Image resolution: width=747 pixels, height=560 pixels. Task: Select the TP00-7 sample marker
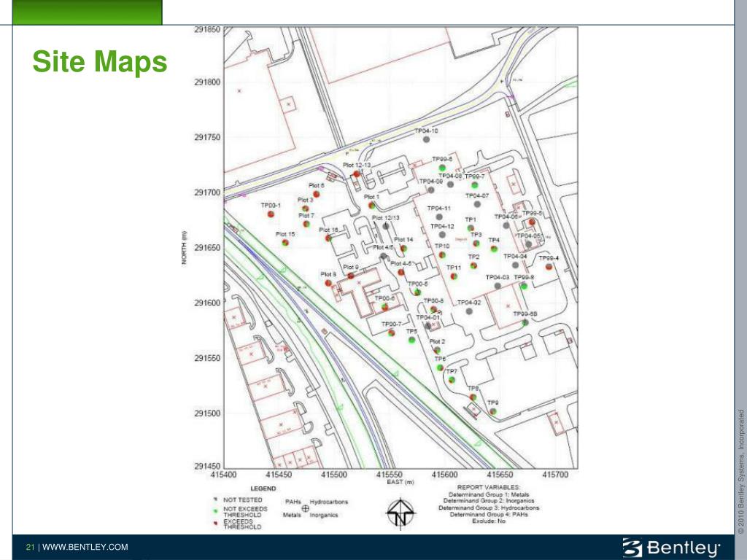pyautogui.click(x=391, y=332)
